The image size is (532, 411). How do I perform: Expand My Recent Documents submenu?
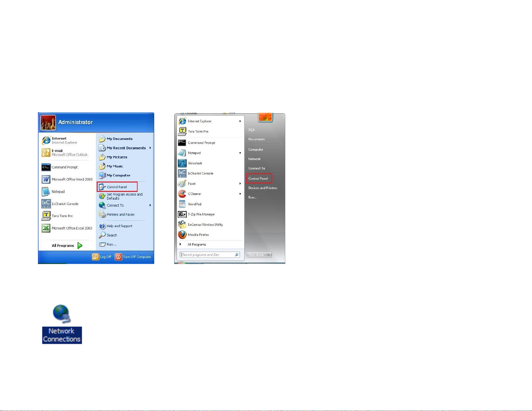pyautogui.click(x=150, y=148)
